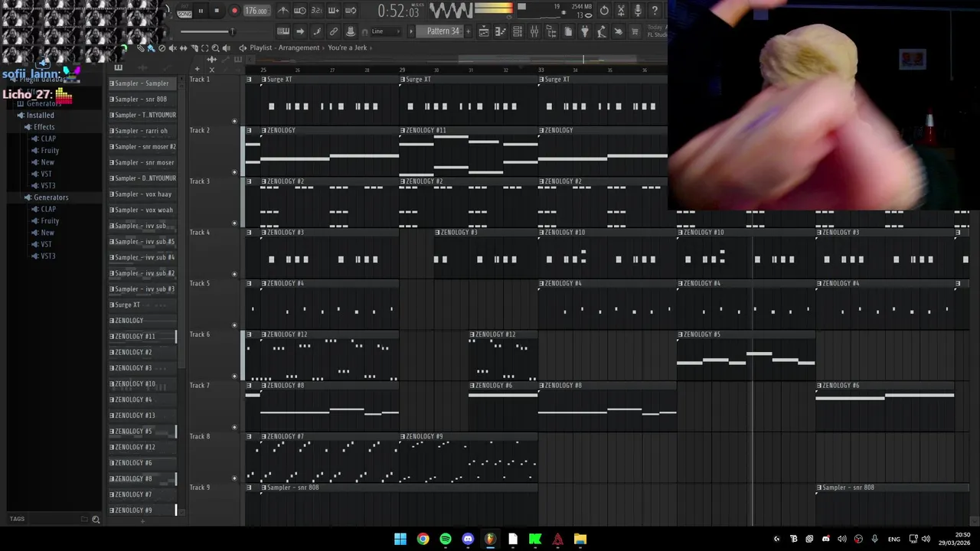This screenshot has height=551, width=980.
Task: Stop playback with the stop button
Action: (x=217, y=11)
